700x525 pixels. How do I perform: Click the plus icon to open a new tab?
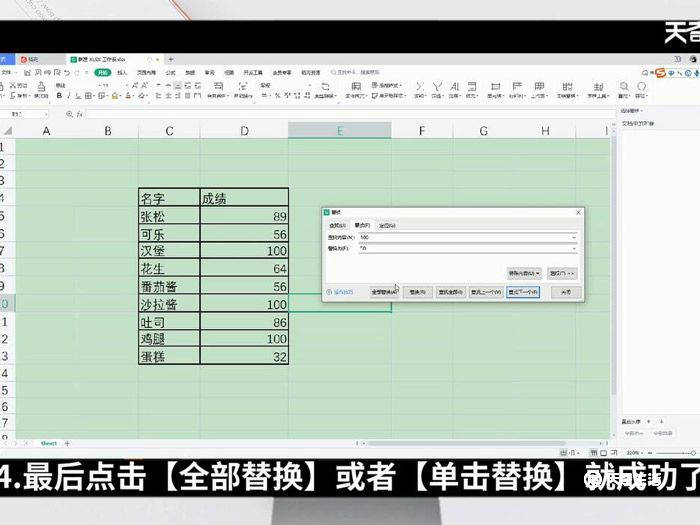pyautogui.click(x=171, y=59)
